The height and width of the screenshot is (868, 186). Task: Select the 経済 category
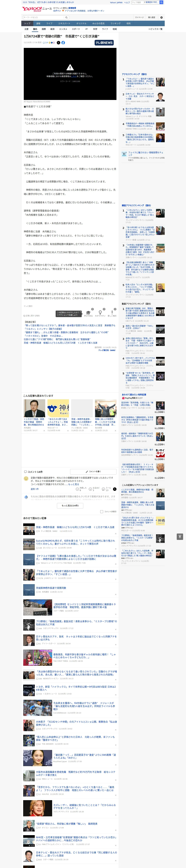(52, 29)
